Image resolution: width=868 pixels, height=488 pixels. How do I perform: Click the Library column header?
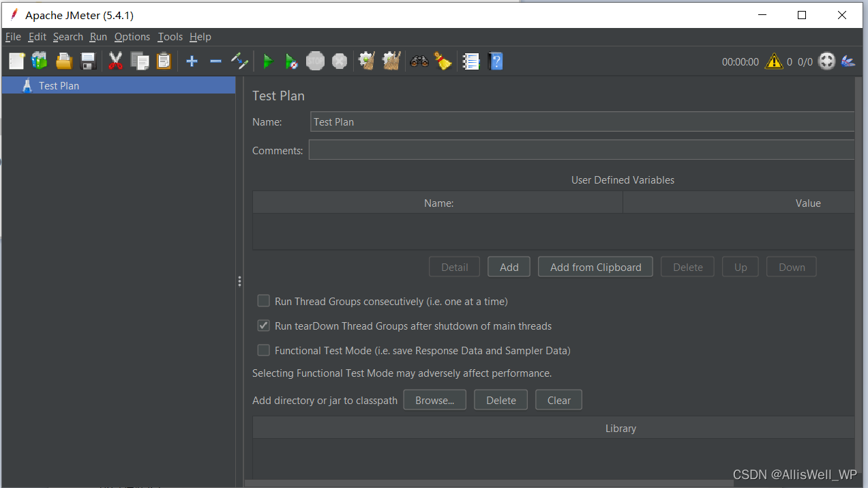tap(554, 429)
